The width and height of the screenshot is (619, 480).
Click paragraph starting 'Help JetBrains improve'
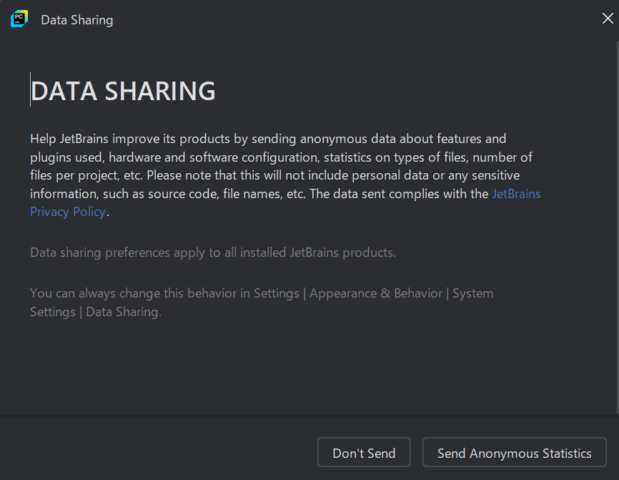(285, 175)
